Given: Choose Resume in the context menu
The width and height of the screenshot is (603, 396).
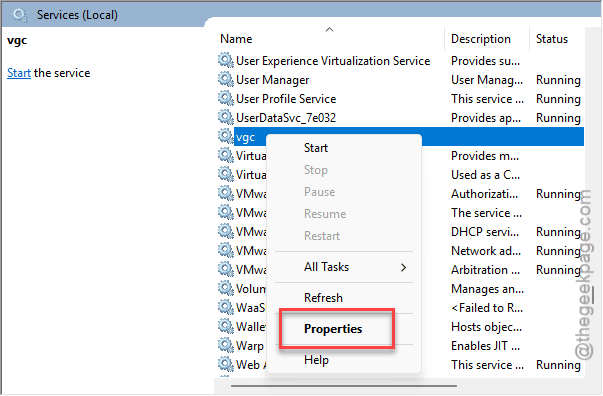Looking at the screenshot, I should (325, 214).
